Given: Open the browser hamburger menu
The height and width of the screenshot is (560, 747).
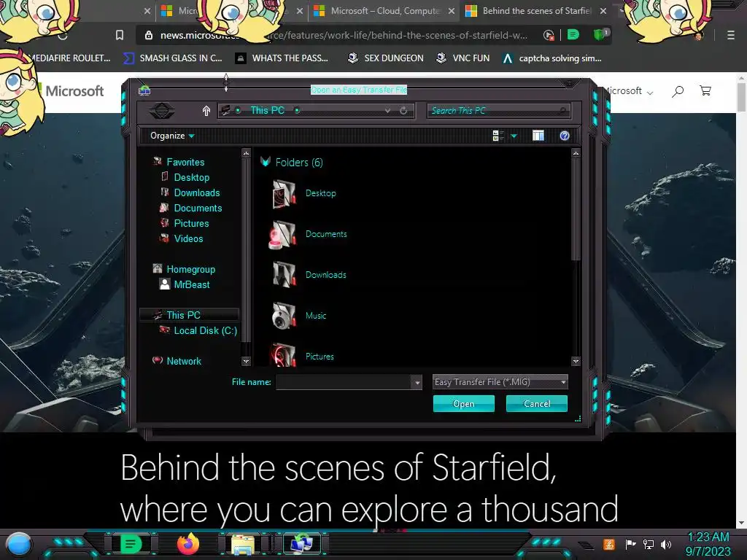Looking at the screenshot, I should point(731,35).
